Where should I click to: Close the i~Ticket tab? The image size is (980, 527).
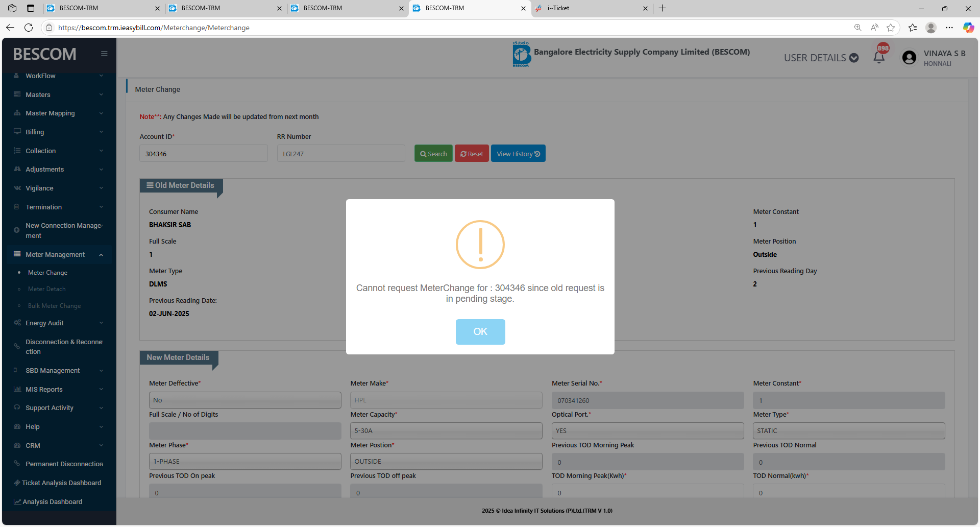[x=645, y=8]
